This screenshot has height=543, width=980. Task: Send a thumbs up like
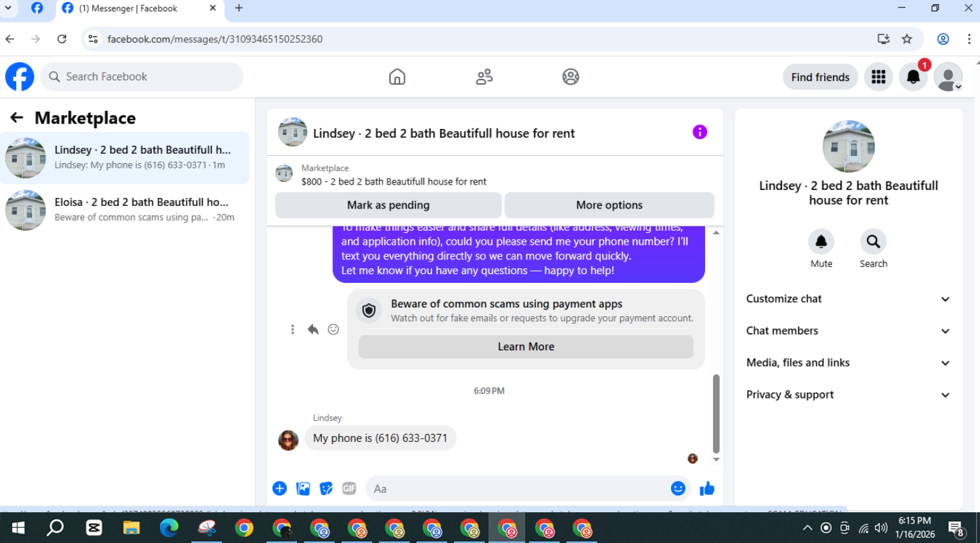tap(707, 489)
